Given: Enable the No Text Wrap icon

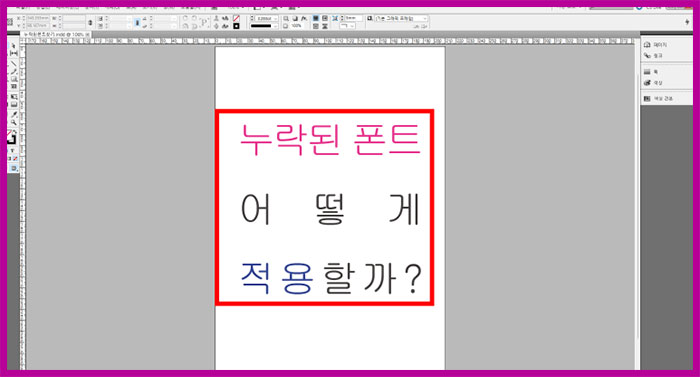Looking at the screenshot, I should [315, 18].
